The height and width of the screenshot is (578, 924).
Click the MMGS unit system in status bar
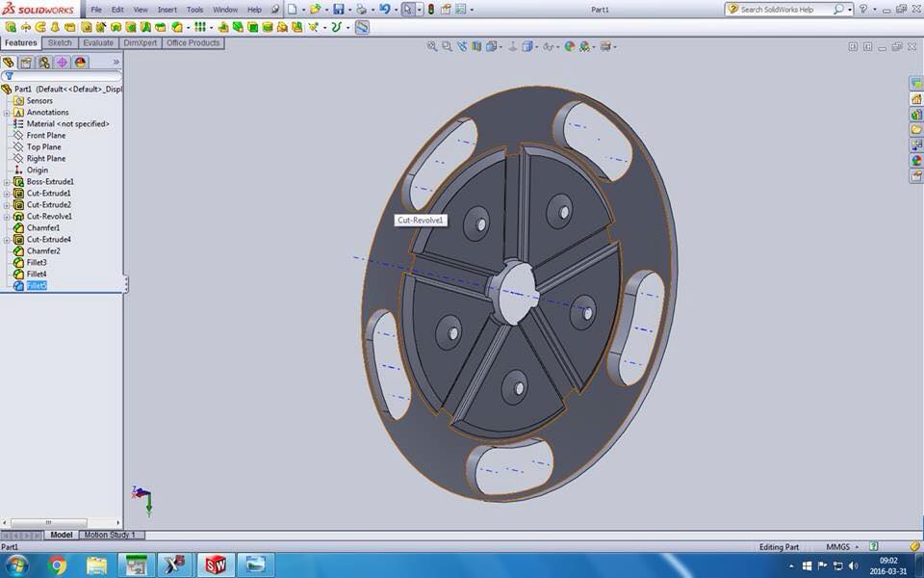coord(837,547)
